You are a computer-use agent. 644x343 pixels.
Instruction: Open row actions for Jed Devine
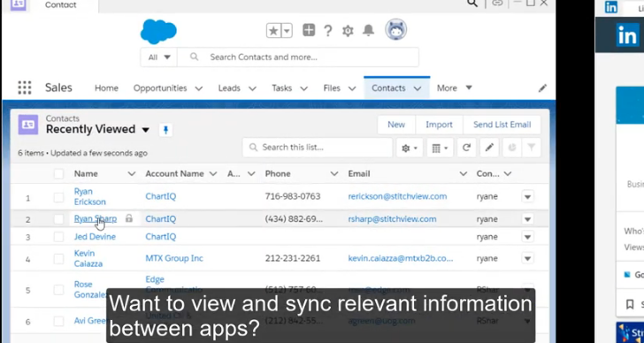(527, 237)
